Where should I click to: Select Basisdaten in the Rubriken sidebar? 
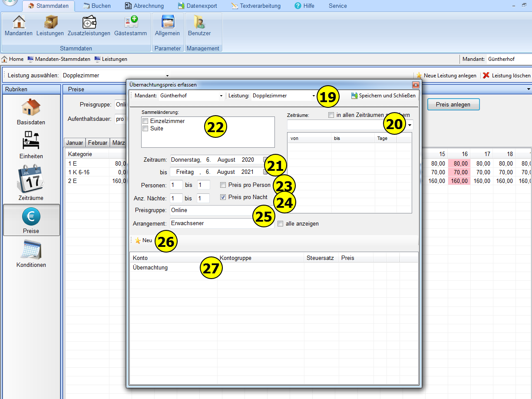(31, 112)
